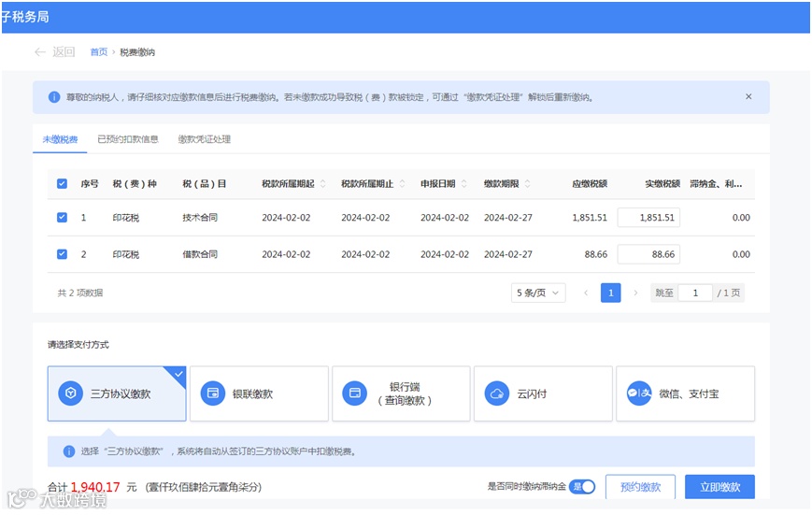The height and width of the screenshot is (515, 812).
Task: Open the 5 条/页 page size dropdown
Action: point(538,293)
